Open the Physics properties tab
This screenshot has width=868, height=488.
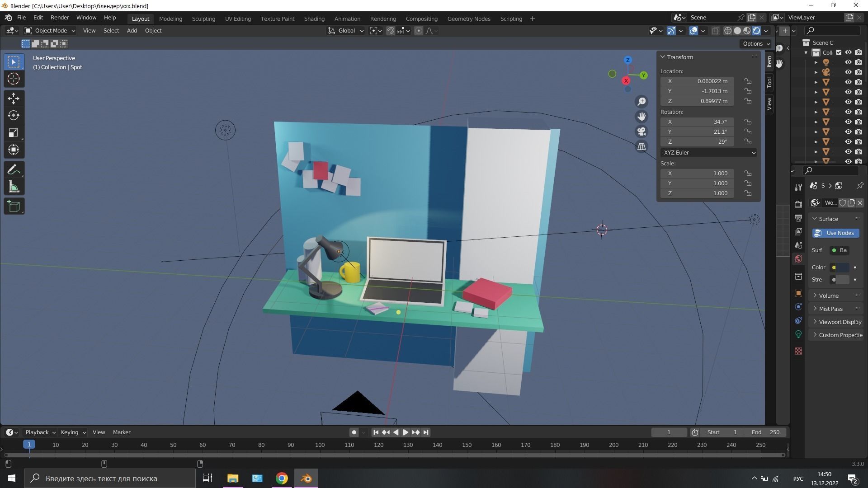(798, 307)
